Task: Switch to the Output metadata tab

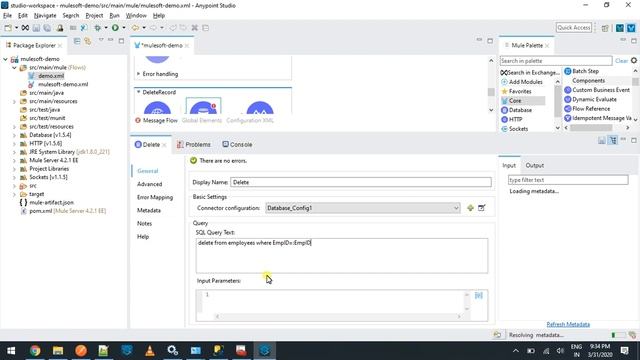Action: click(x=534, y=165)
